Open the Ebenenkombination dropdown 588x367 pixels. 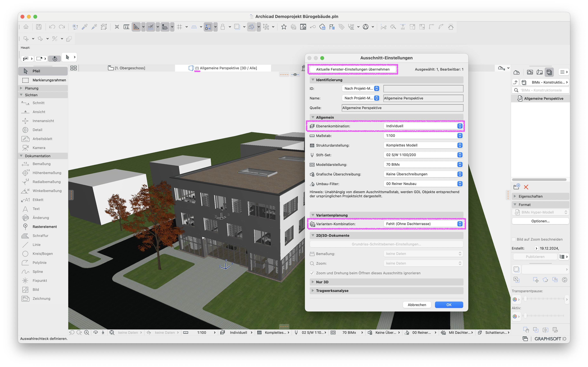pos(423,126)
